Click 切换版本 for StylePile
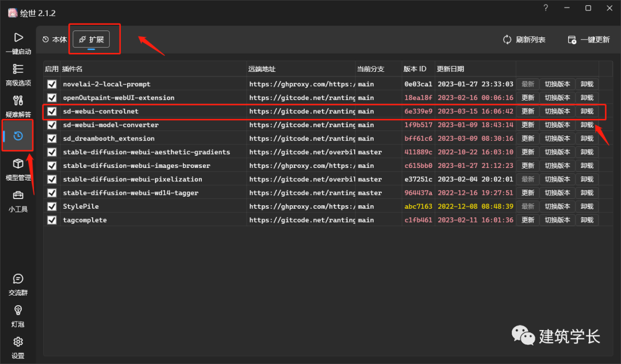Screen dimensions: 621x364 [557, 206]
